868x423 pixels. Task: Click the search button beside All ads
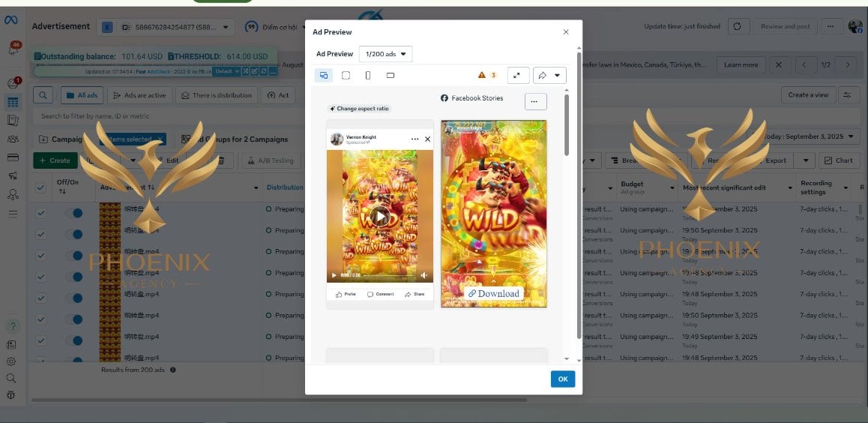point(43,95)
